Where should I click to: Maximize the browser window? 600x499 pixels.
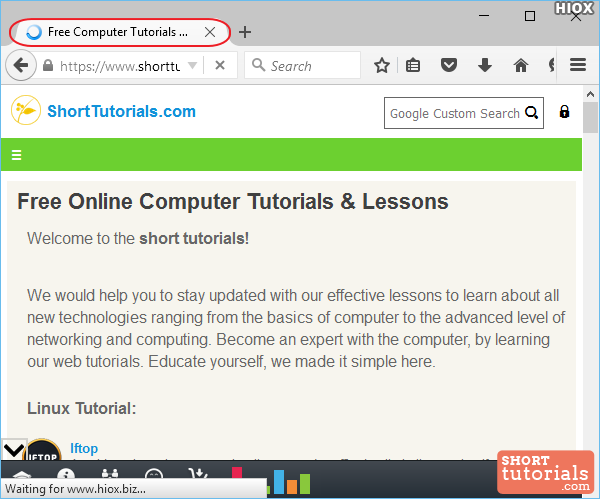(530, 16)
